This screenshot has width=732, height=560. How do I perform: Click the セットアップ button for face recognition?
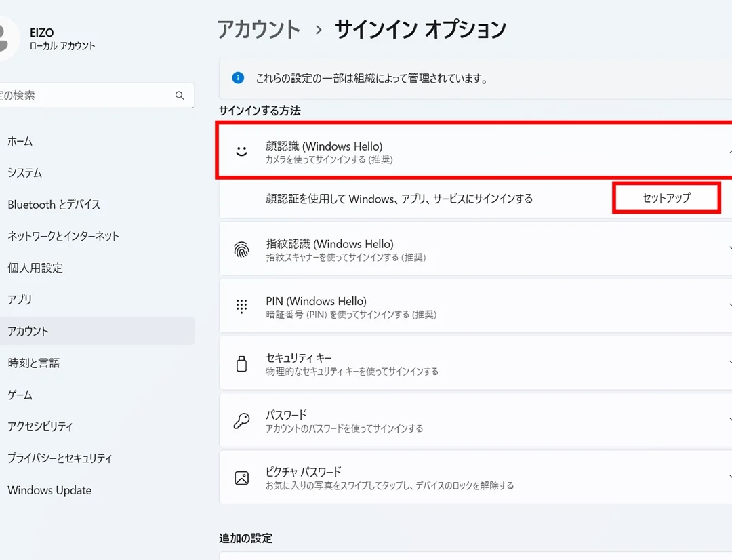click(665, 198)
